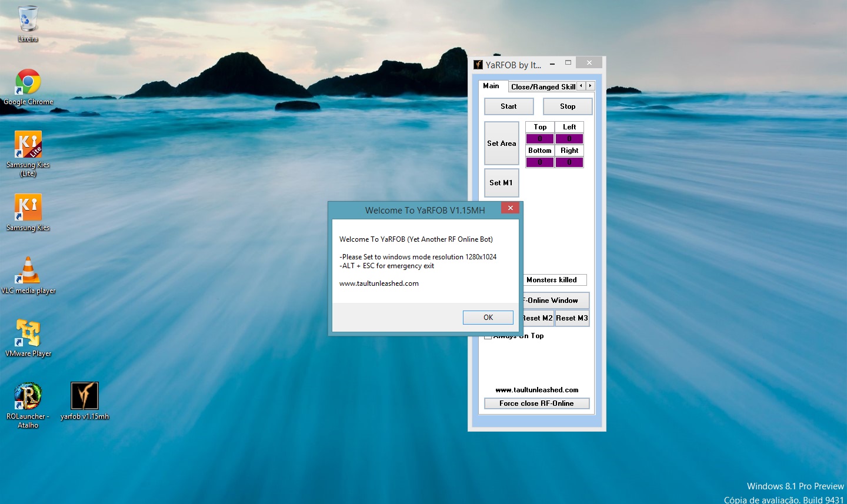Click the Reset M3 button
Image resolution: width=847 pixels, height=504 pixels.
[x=572, y=318]
